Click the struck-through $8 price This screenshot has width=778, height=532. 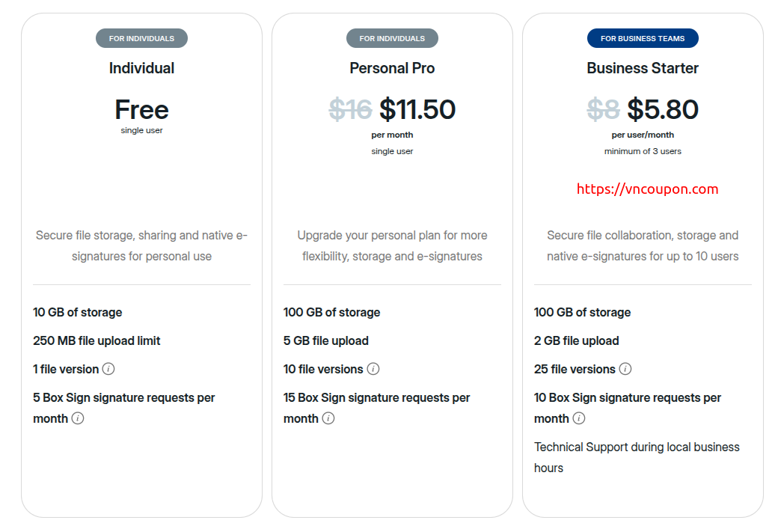pos(603,110)
